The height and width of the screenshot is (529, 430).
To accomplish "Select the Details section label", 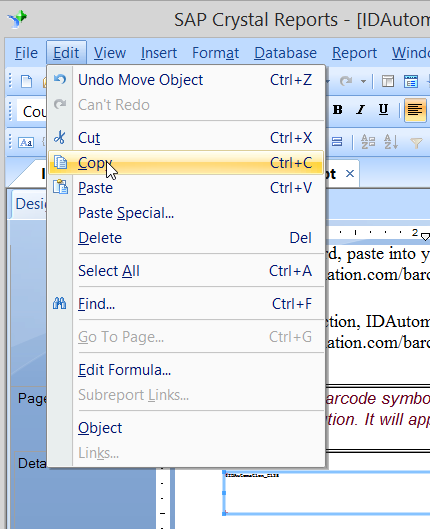I will click(x=32, y=463).
